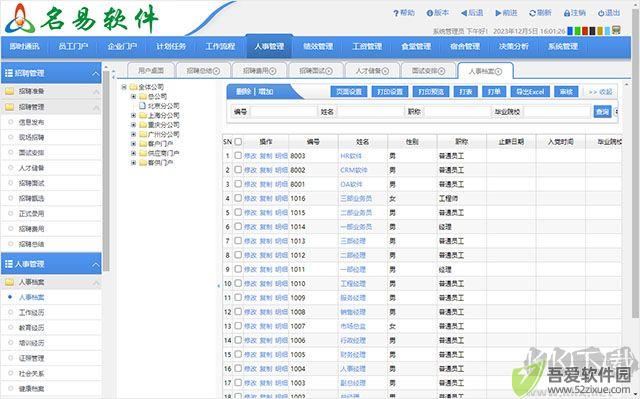The image size is (640, 399).
Task: Collapse the 全体公司 root node
Action: tap(124, 87)
